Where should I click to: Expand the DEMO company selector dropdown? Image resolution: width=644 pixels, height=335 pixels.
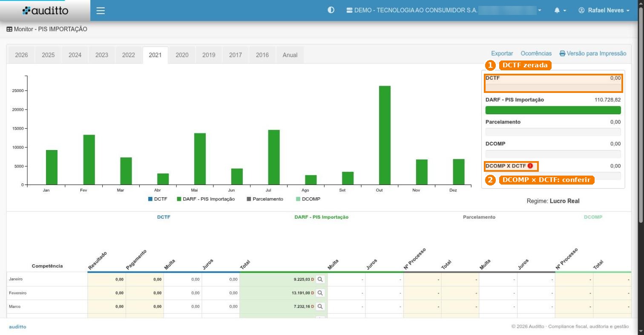pyautogui.click(x=444, y=10)
